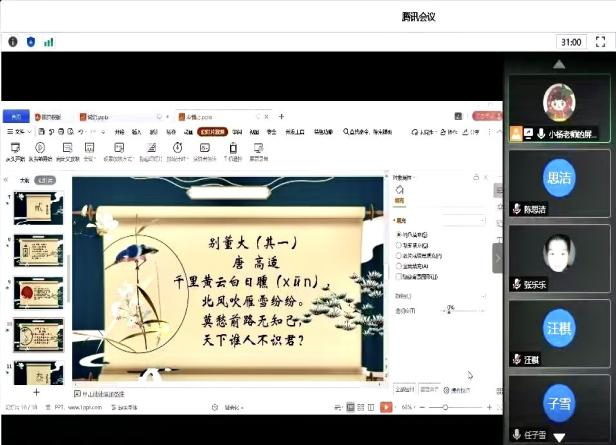Switch to the highlighted orange ribbon tab
Screen dimensions: 616x445
pyautogui.click(x=210, y=131)
